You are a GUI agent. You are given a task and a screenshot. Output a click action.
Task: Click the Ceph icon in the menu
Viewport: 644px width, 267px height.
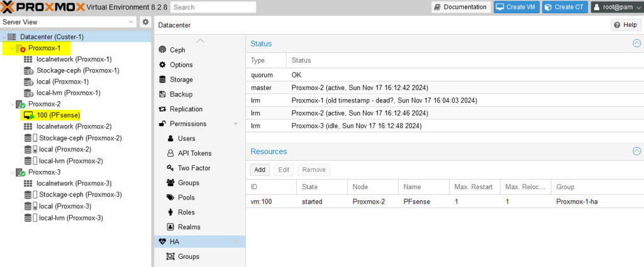click(163, 50)
